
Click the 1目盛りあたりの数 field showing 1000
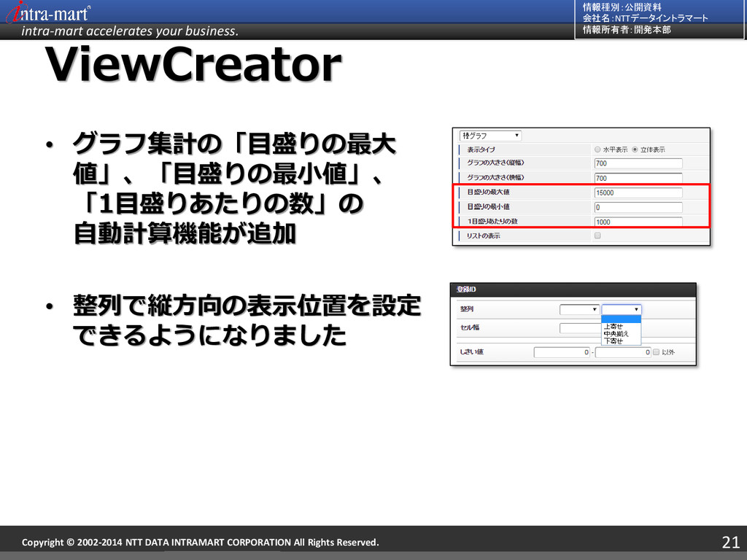click(638, 222)
